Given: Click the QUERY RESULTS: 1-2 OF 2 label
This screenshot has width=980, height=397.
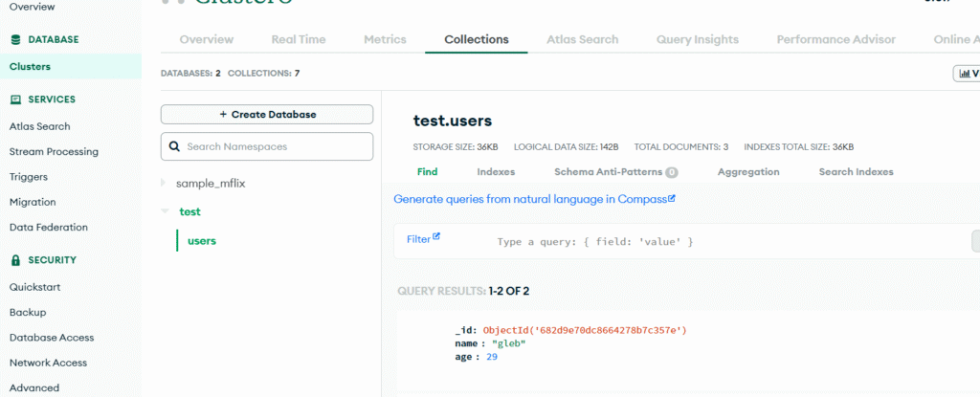Looking at the screenshot, I should (463, 292).
